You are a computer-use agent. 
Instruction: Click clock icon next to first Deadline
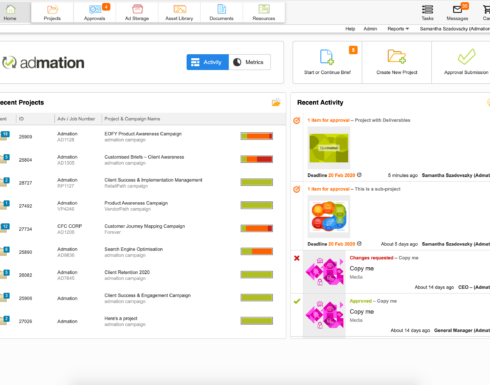pos(359,175)
